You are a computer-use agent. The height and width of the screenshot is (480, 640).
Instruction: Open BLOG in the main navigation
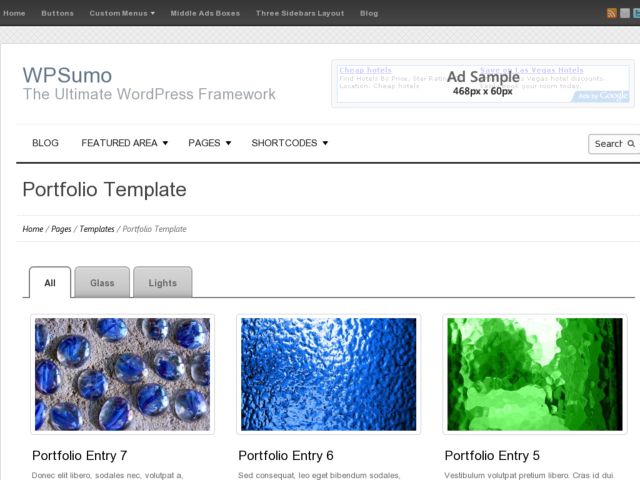[45, 143]
